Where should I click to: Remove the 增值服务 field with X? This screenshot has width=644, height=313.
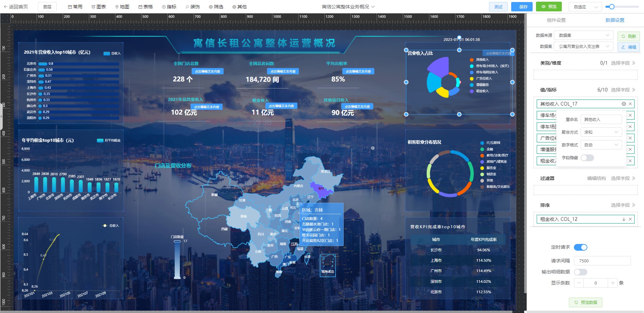[x=630, y=149]
